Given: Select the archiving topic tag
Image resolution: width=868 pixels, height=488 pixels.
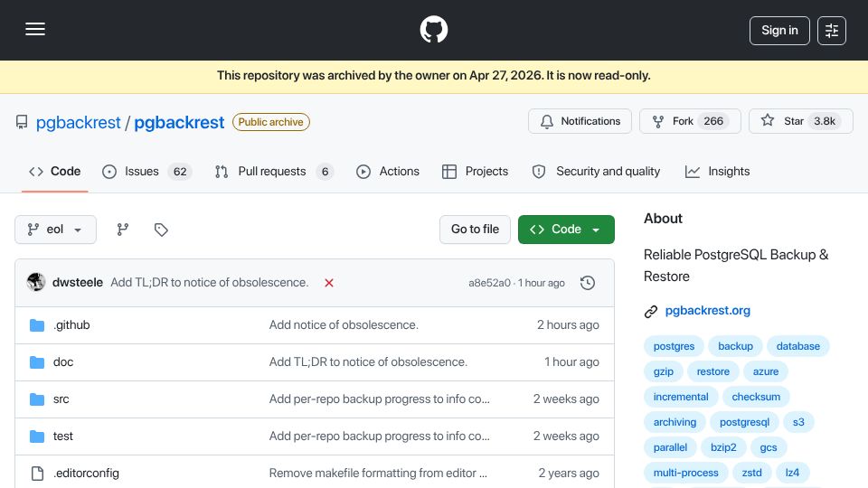Looking at the screenshot, I should click(x=675, y=422).
